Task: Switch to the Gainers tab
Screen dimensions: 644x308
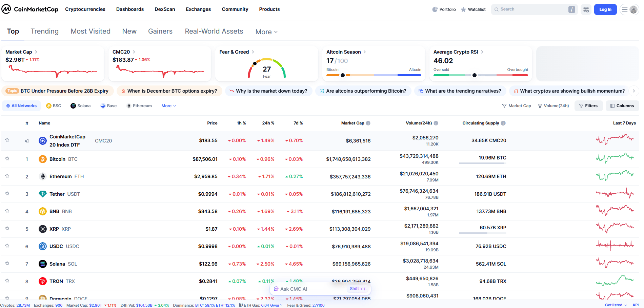Action: pos(160,31)
